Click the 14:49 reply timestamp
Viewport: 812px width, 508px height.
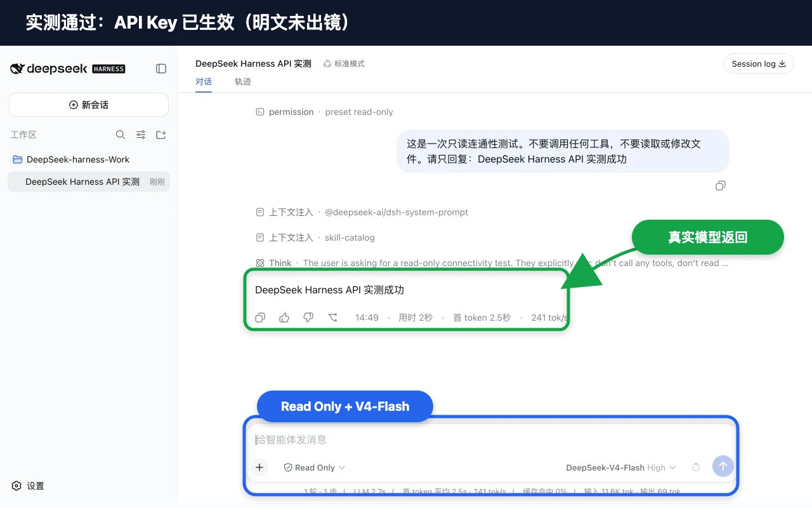point(367,317)
